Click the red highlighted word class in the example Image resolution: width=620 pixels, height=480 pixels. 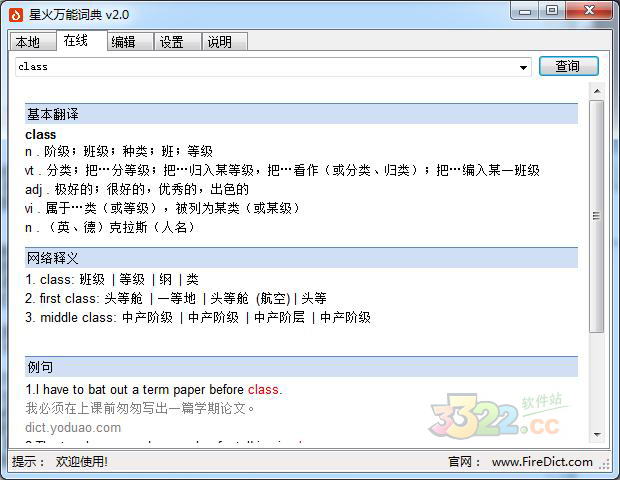pyautogui.click(x=263, y=390)
